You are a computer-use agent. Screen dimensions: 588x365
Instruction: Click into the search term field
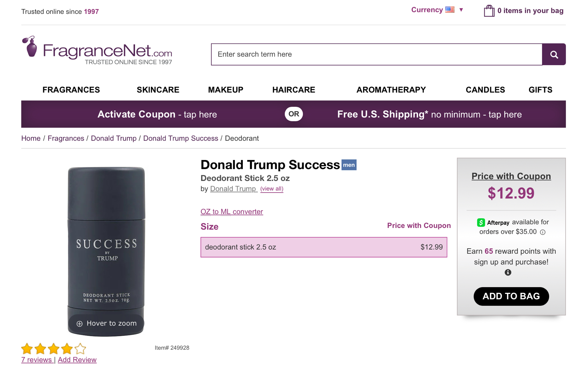pyautogui.click(x=376, y=54)
